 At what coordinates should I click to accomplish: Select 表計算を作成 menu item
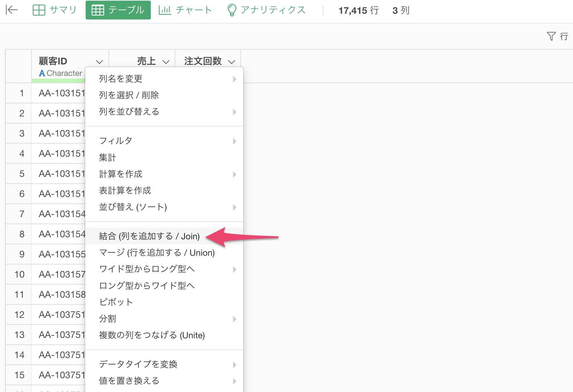pyautogui.click(x=164, y=191)
